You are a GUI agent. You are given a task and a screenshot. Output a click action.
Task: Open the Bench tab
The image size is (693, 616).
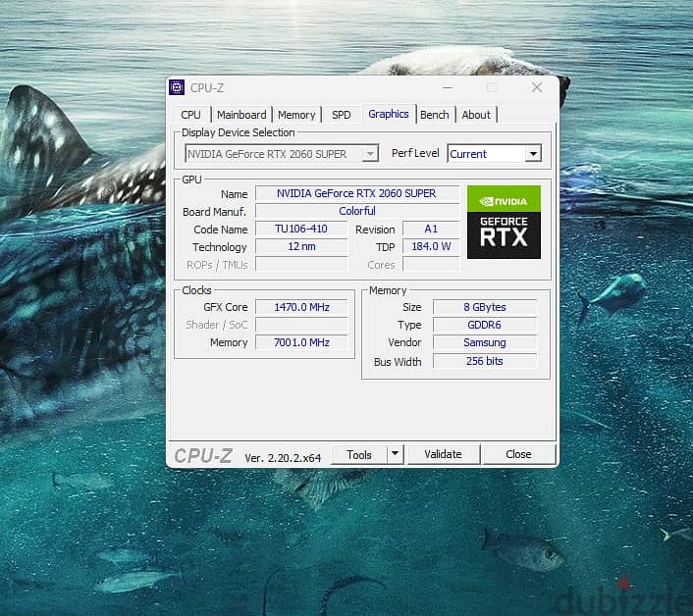point(435,115)
